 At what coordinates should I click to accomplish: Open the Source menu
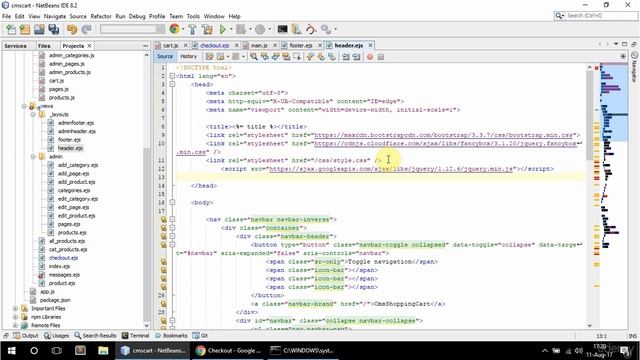pos(78,16)
